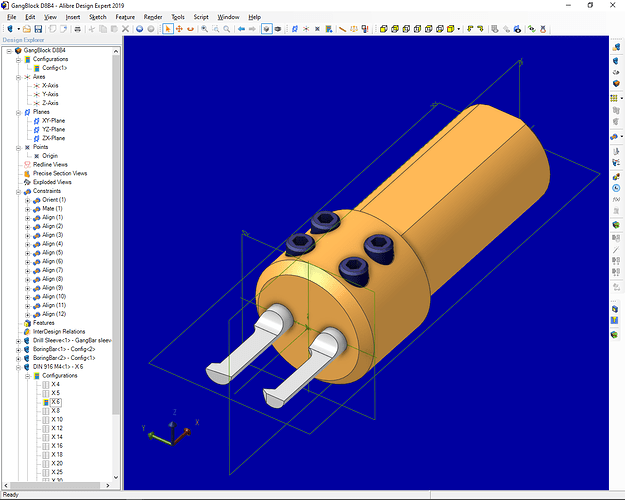Click the physical properties scale icon
This screenshot has width=625, height=500.
point(354,29)
